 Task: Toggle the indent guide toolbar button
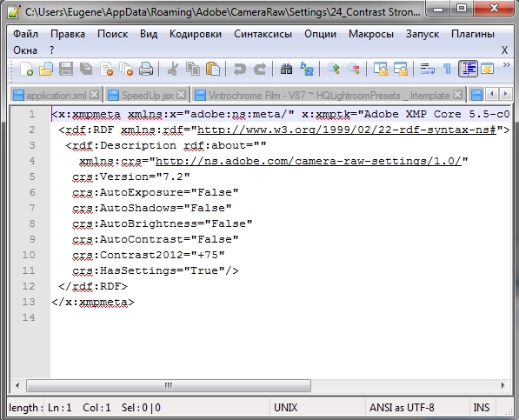(468, 69)
